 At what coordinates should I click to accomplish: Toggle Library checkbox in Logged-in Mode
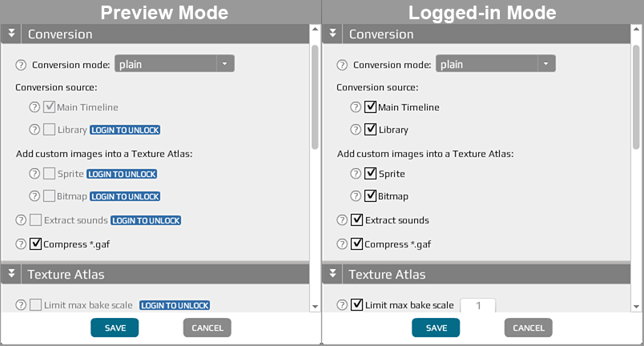click(371, 129)
